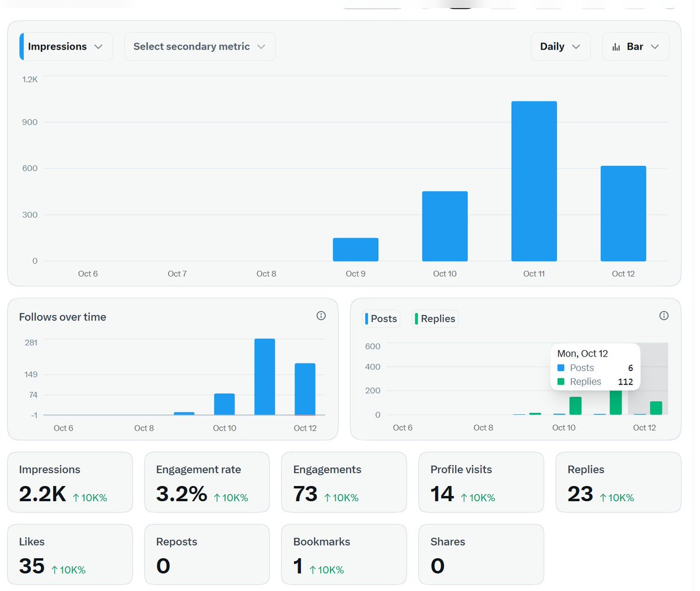Select the Reposts 0 stat card

[207, 554]
